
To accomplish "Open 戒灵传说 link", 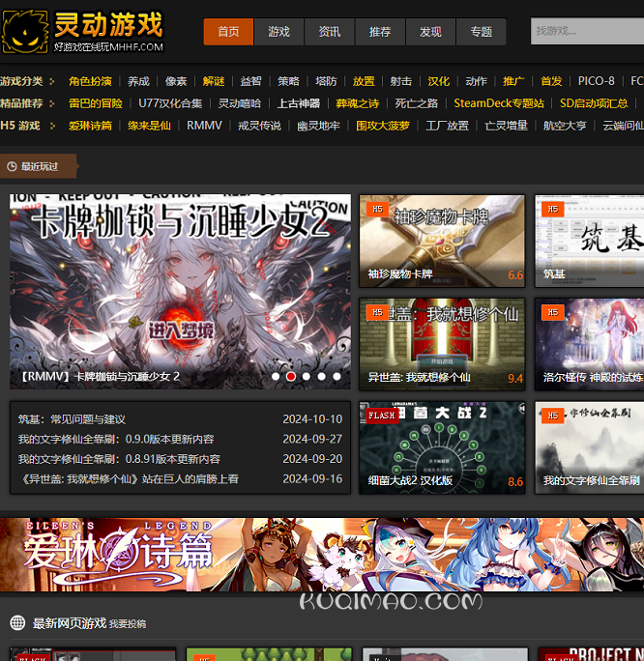I will pos(259,126).
